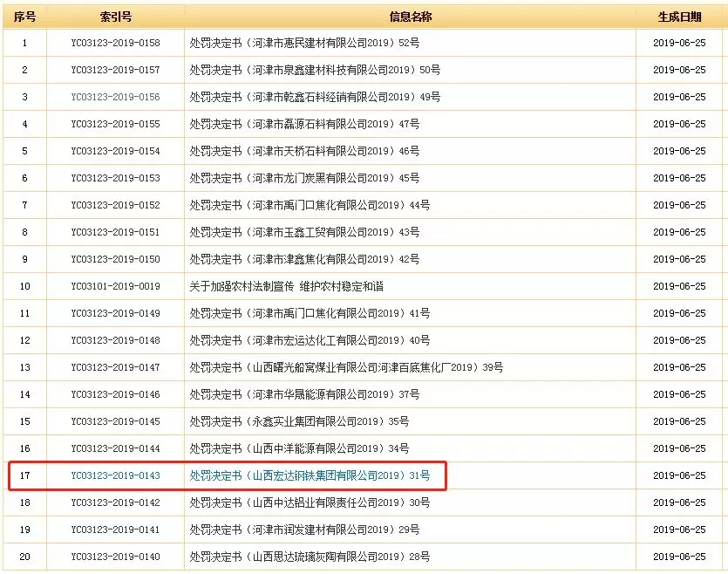This screenshot has width=728, height=574.
Task: Click index number YC03123-2019-0155
Action: pyautogui.click(x=116, y=124)
